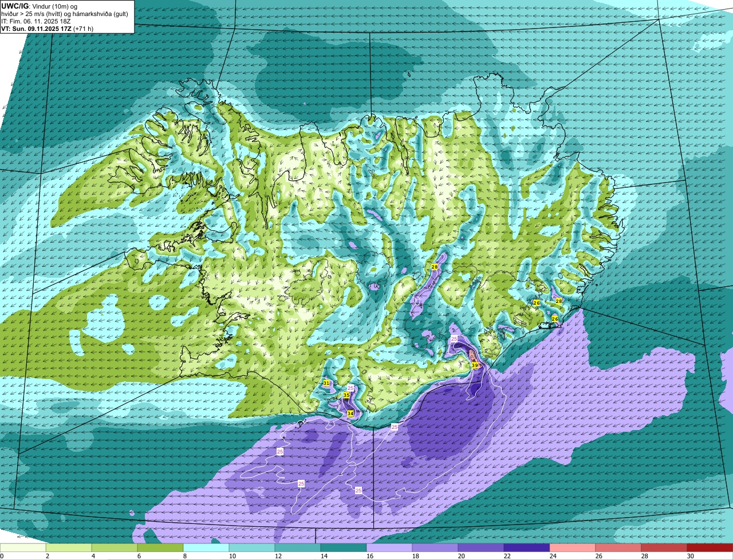Select the purple 20–22 legend swatch
Image resolution: width=733 pixels, height=560 pixels.
point(481,548)
